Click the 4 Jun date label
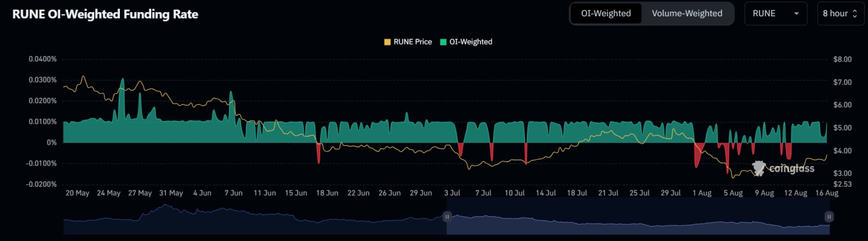 tap(203, 193)
